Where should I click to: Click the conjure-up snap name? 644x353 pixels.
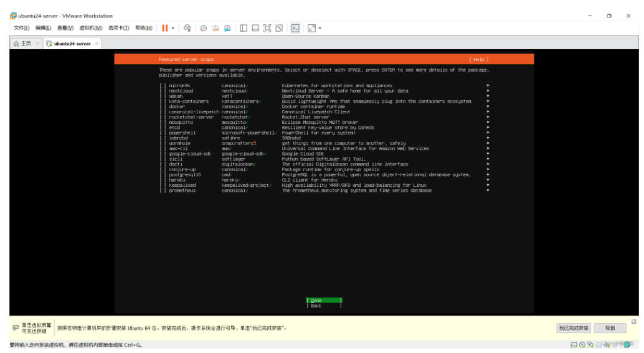(182, 169)
